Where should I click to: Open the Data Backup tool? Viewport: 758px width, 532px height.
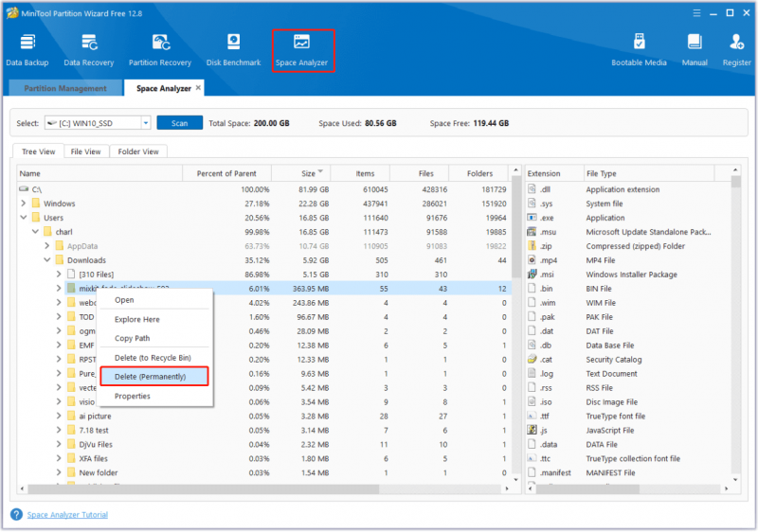27,50
